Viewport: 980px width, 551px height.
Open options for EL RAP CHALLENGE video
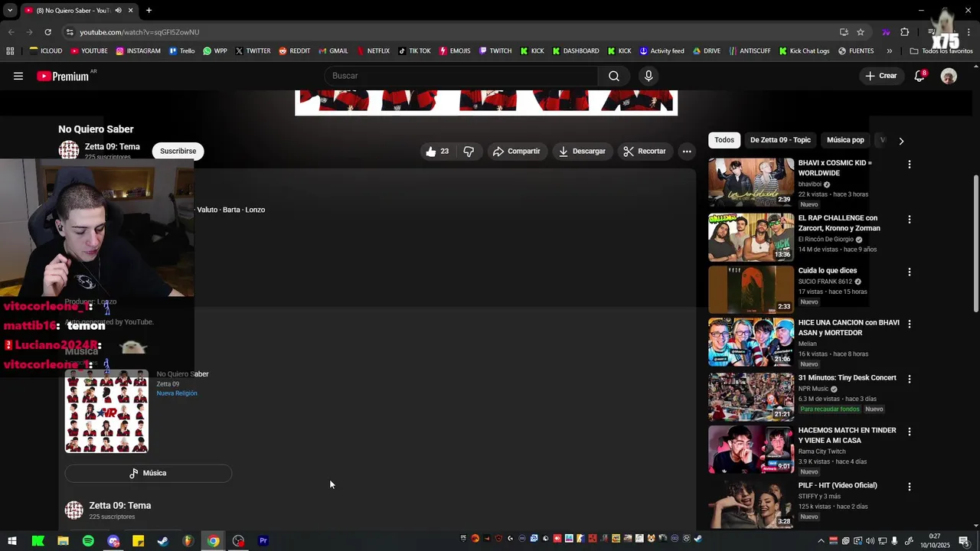click(909, 220)
